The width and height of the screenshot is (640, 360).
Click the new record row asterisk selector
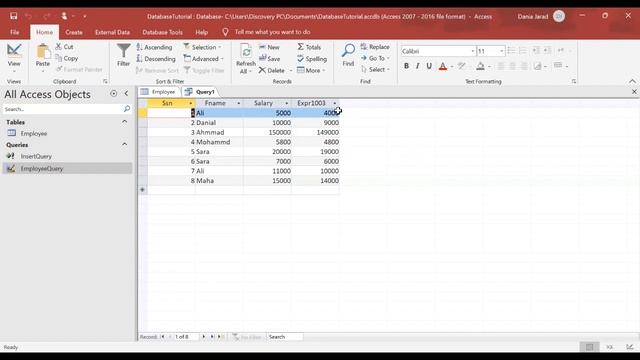click(x=142, y=190)
